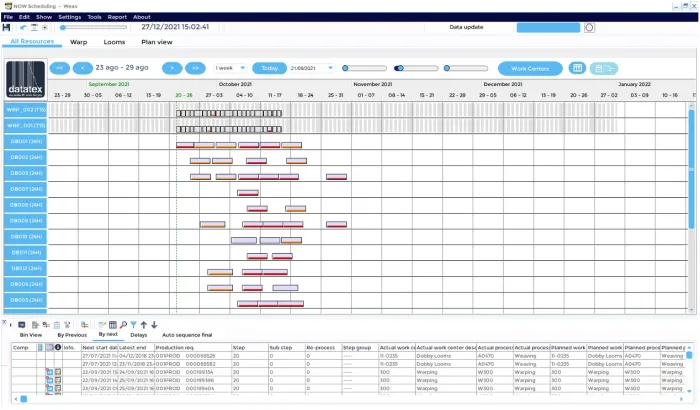The height and width of the screenshot is (410, 700).
Task: Click the funnel filter icon in bottom toolbar
Action: [133, 325]
